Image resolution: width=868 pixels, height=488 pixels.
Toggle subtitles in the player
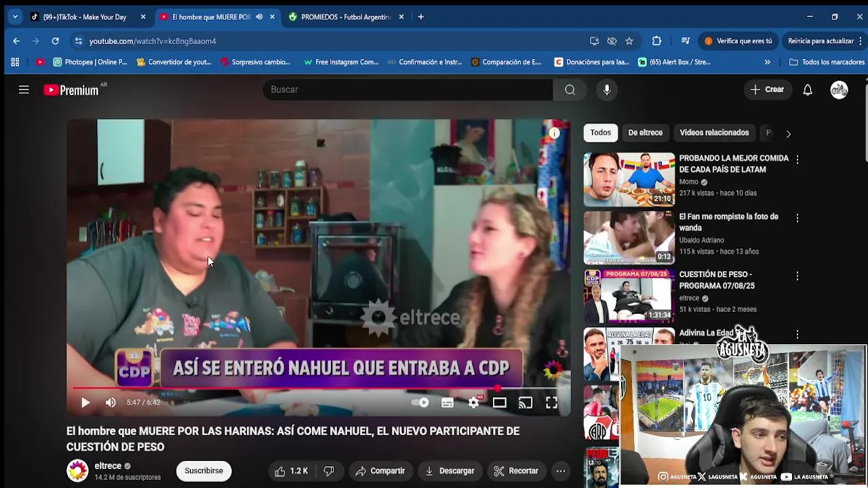448,403
